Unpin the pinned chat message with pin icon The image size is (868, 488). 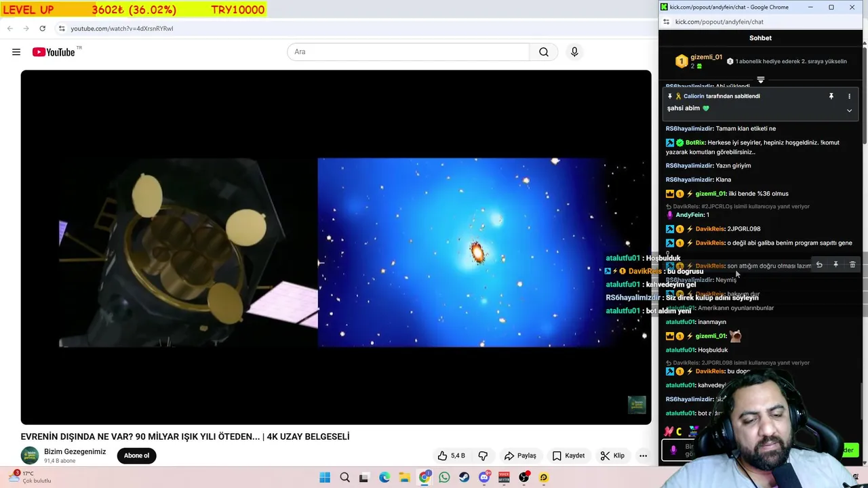[x=831, y=96]
